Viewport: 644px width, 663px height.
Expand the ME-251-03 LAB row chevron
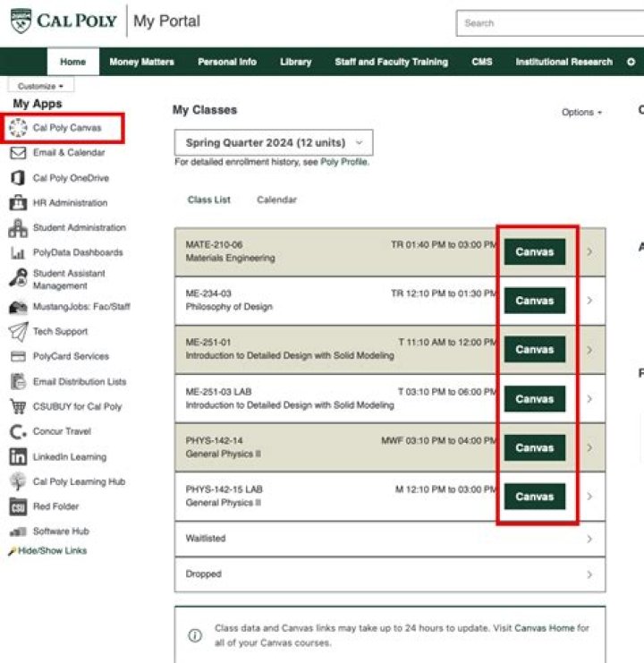590,399
